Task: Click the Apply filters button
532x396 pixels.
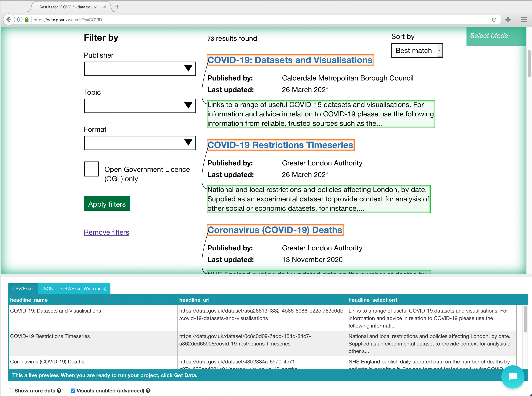Action: tap(107, 204)
